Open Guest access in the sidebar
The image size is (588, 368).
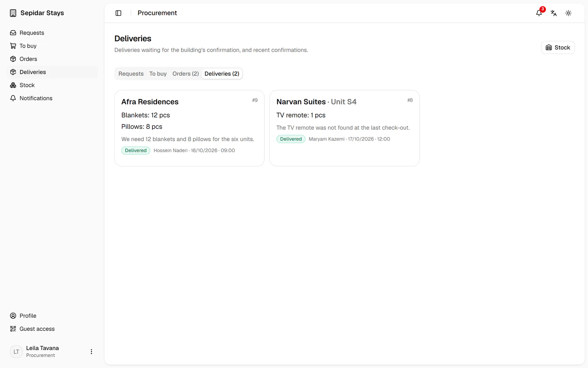(x=52, y=329)
